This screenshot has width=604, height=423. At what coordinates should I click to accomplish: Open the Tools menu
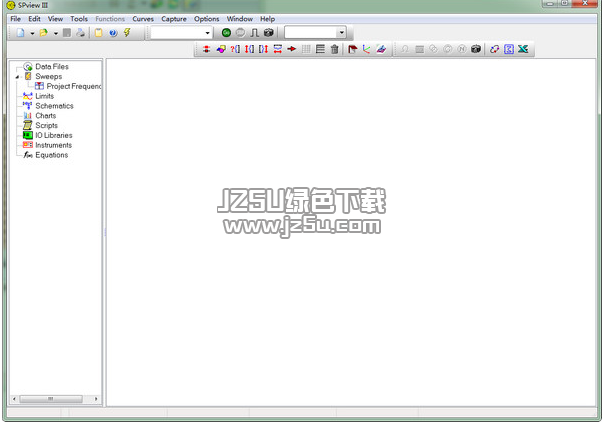79,19
